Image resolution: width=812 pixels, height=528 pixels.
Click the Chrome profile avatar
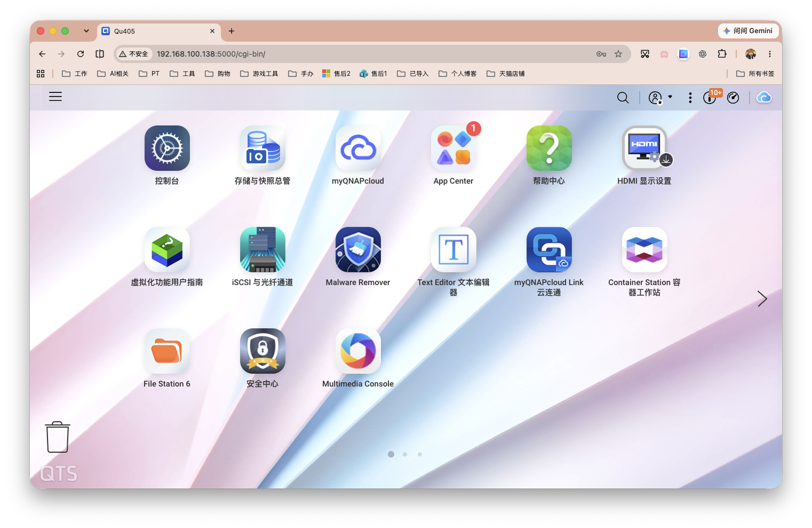[751, 54]
